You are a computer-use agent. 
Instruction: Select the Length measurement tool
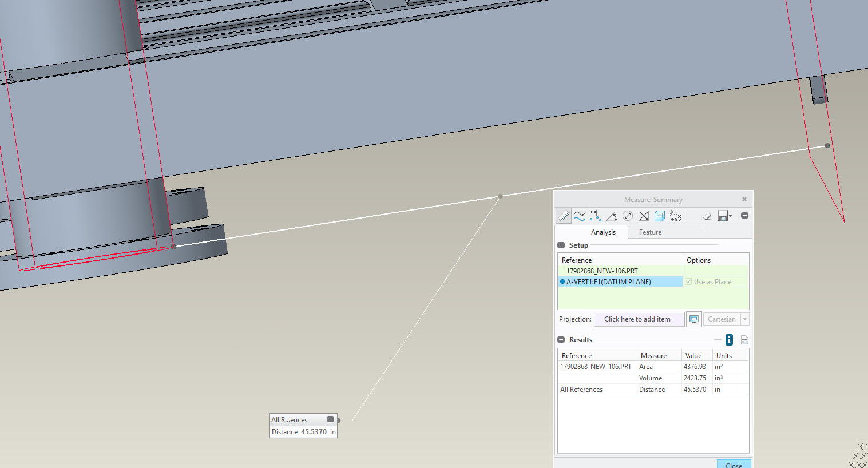pyautogui.click(x=579, y=215)
